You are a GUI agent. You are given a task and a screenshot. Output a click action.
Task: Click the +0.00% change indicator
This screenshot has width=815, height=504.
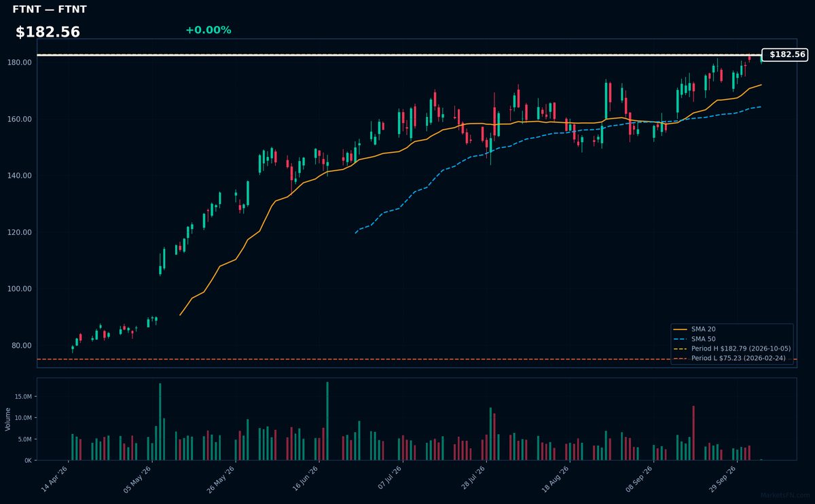pos(208,30)
